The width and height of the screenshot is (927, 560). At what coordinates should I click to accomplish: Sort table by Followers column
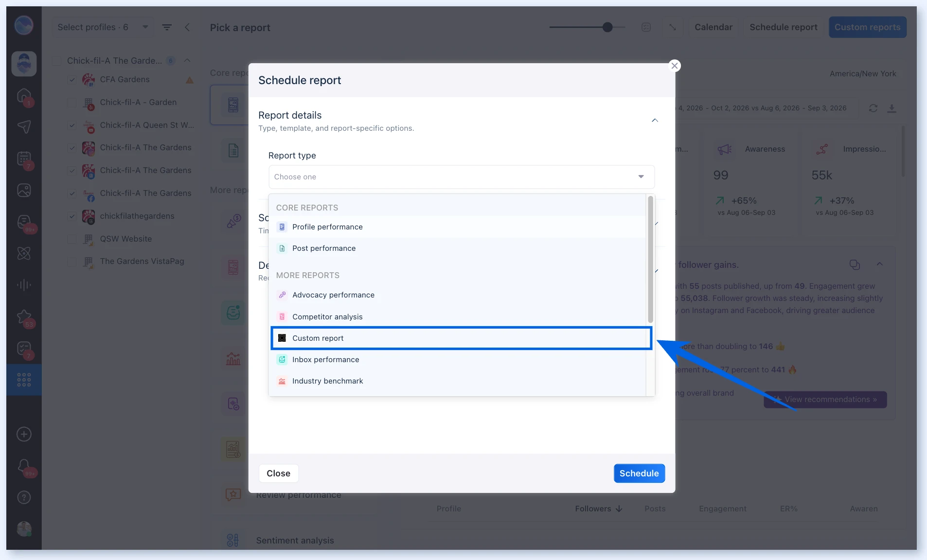[599, 509]
